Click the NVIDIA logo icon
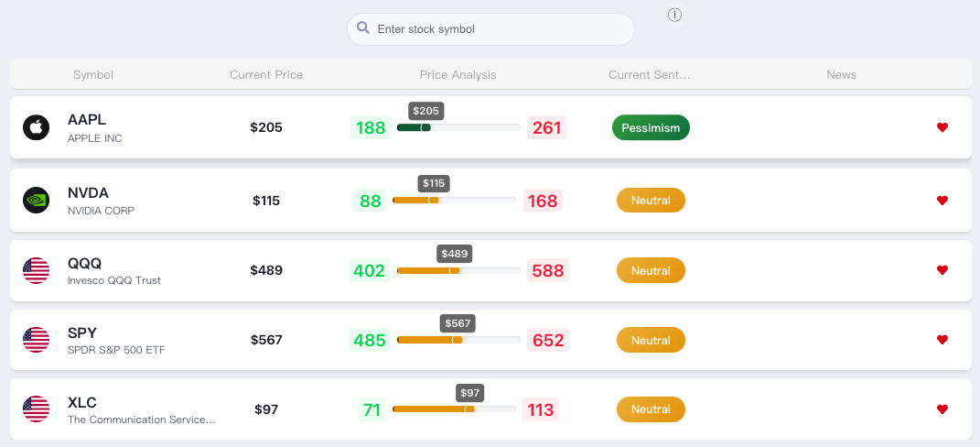 tap(37, 201)
